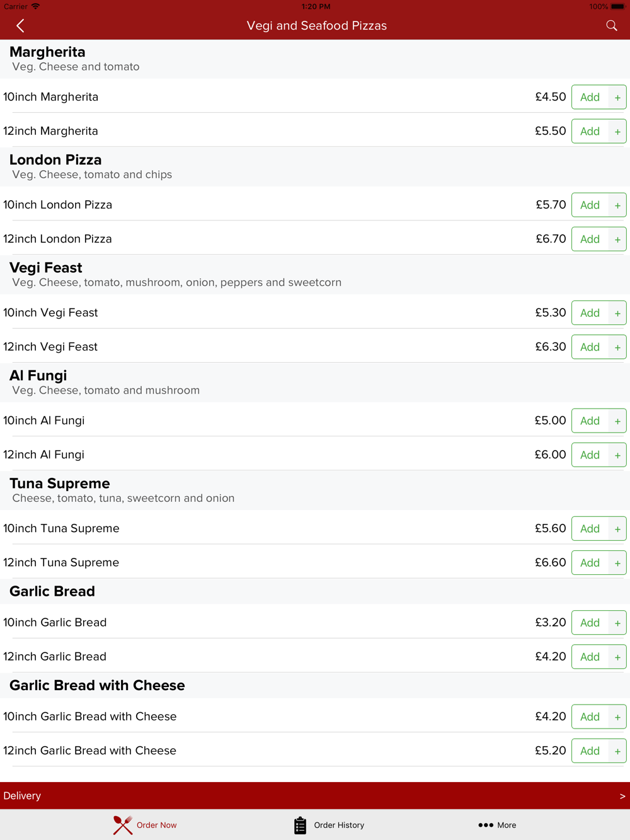The width and height of the screenshot is (630, 840).
Task: Select the 10inch London Pizza row
Action: (x=315, y=205)
